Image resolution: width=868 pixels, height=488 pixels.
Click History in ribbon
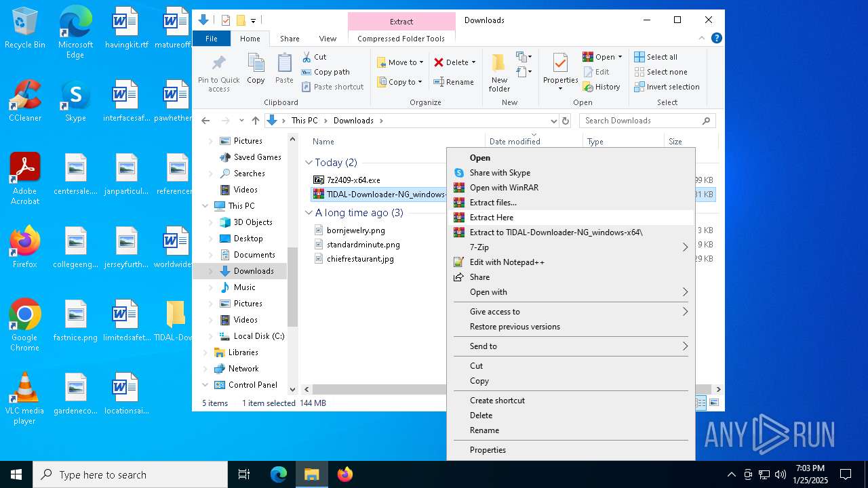(x=601, y=87)
